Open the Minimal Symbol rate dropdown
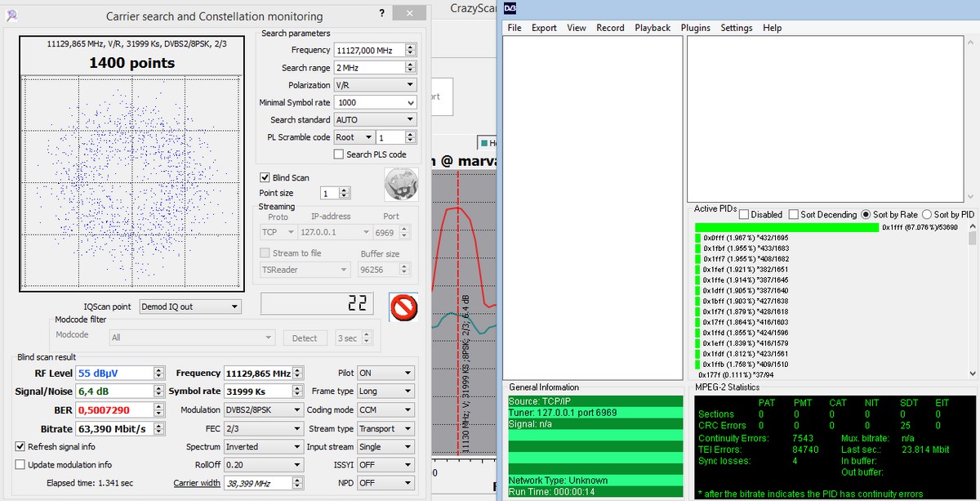980x501 pixels. [375, 102]
